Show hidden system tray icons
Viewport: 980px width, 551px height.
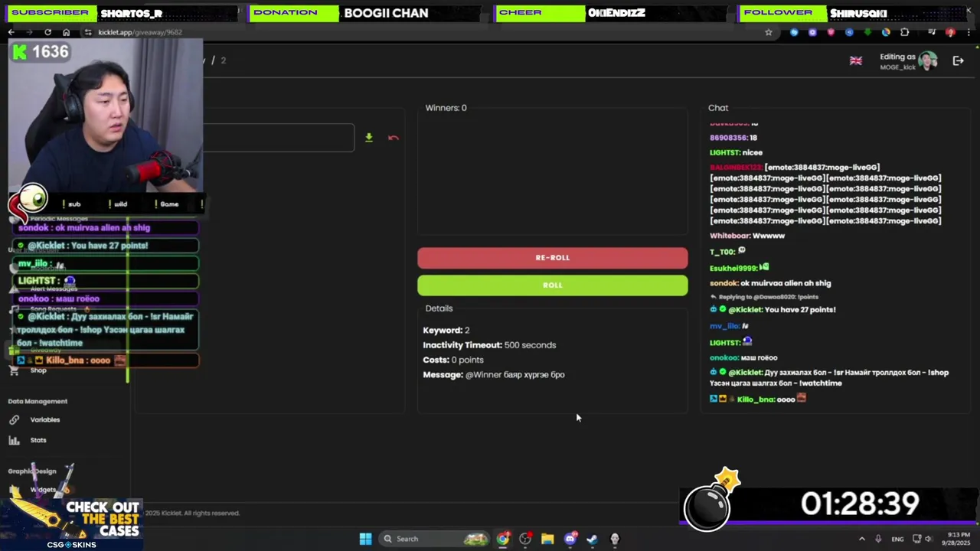click(861, 539)
